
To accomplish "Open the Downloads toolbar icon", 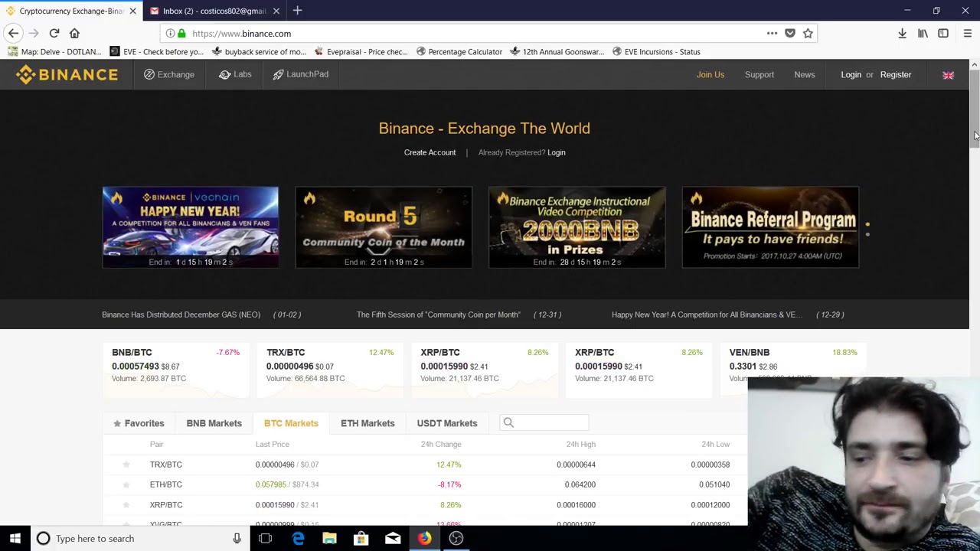I will [x=902, y=33].
